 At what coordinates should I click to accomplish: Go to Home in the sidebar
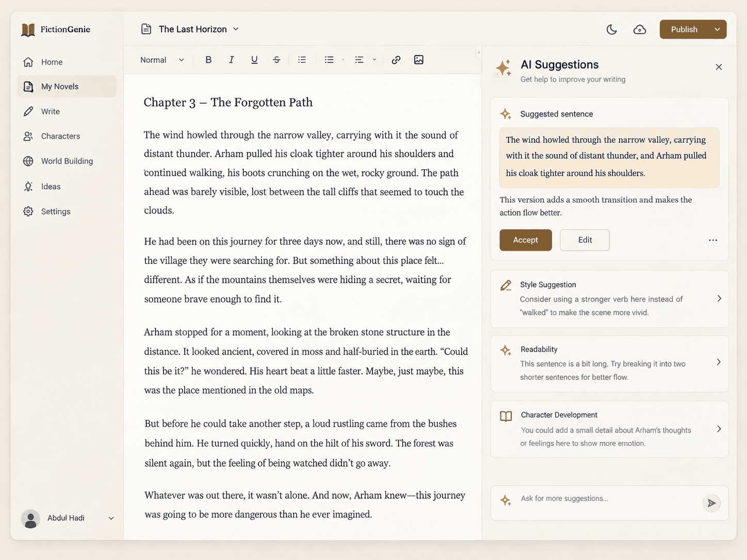pyautogui.click(x=67, y=62)
